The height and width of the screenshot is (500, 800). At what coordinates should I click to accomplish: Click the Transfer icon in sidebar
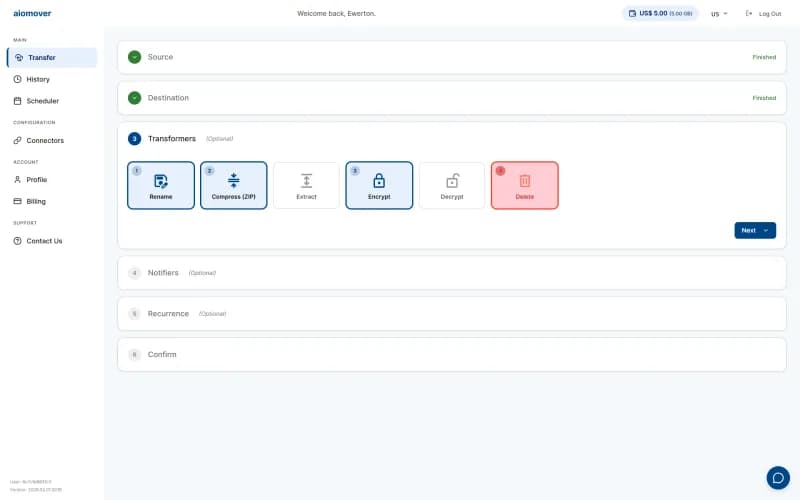19,58
